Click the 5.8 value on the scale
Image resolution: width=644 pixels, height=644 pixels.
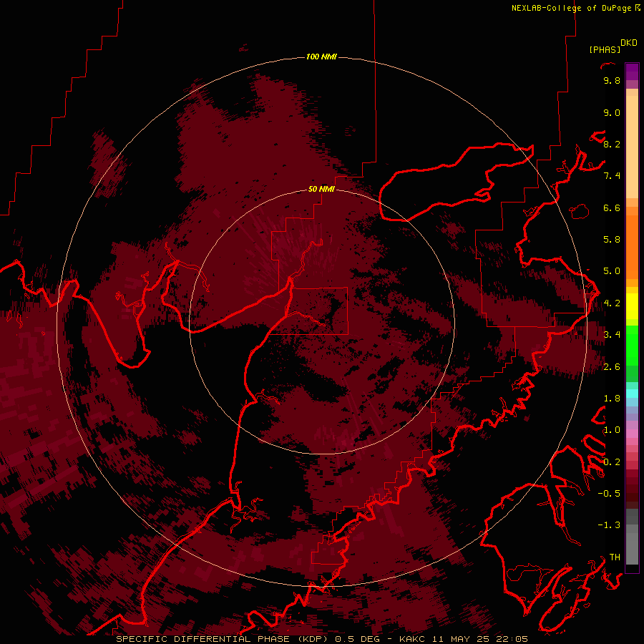pyautogui.click(x=612, y=240)
